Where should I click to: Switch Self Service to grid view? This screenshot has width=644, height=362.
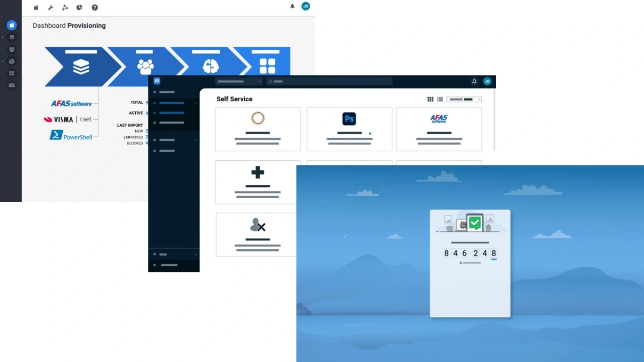(430, 99)
